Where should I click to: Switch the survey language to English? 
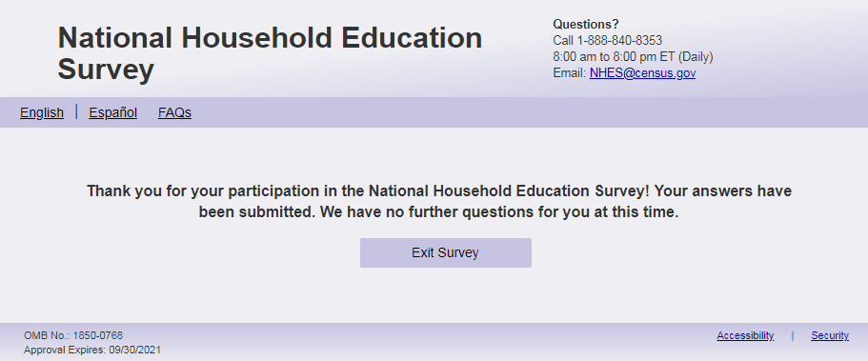42,112
